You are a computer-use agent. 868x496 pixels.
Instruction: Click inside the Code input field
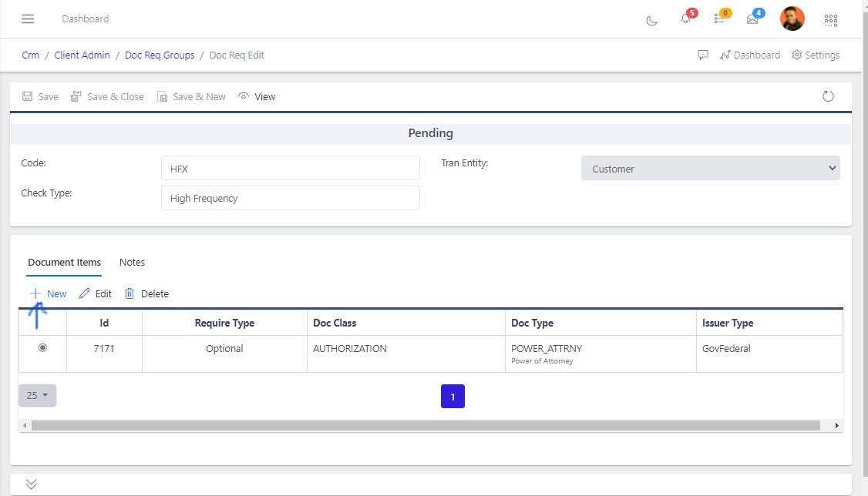point(290,168)
